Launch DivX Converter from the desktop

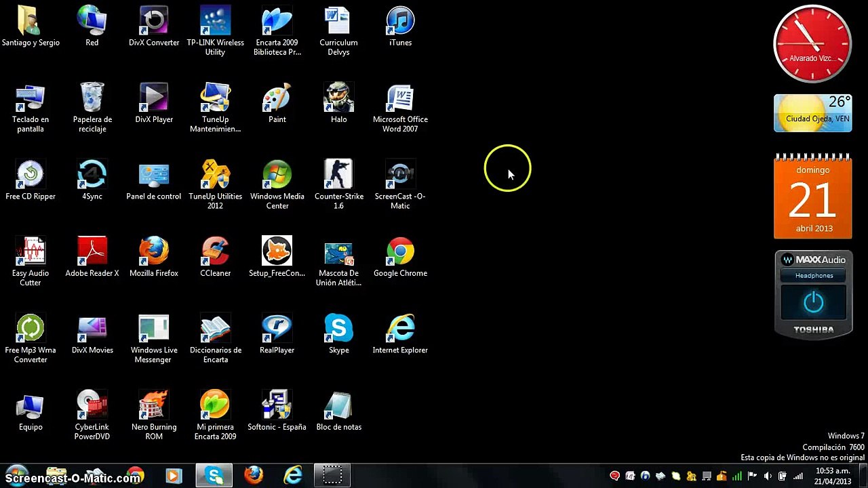[x=154, y=27]
